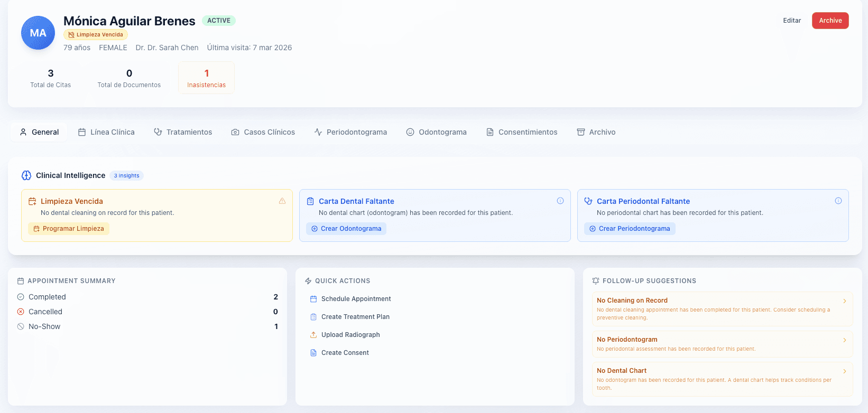868x413 pixels.
Task: Click the info icon on Carta Dental Faltante
Action: (x=560, y=201)
